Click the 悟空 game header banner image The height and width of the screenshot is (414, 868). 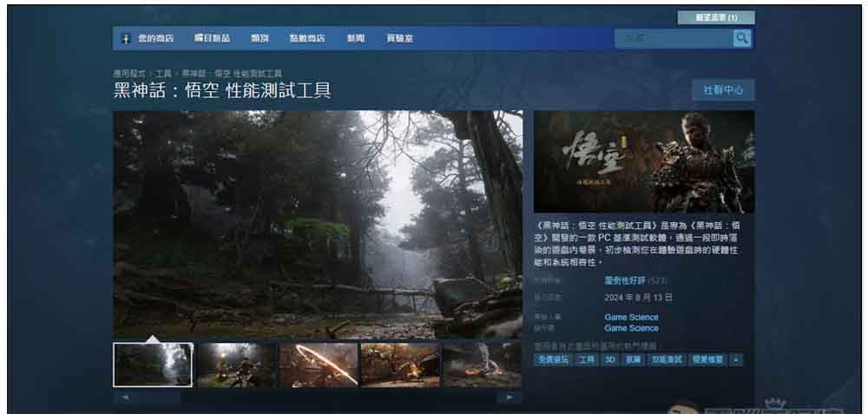tap(644, 161)
